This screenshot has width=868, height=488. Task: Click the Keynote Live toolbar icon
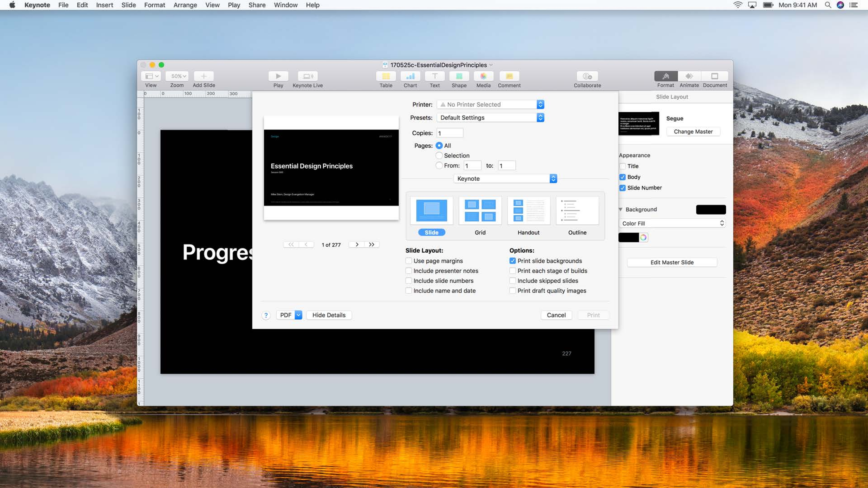[x=308, y=76]
